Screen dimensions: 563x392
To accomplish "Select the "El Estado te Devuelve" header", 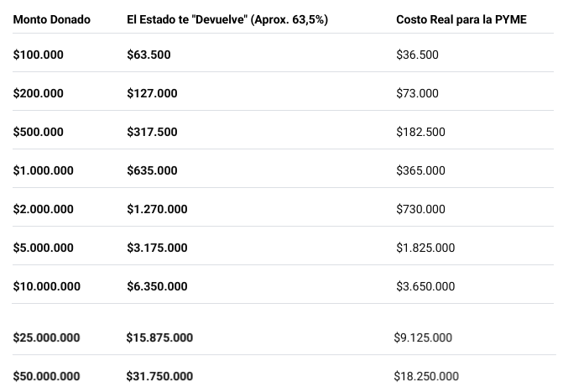I will (x=227, y=19).
